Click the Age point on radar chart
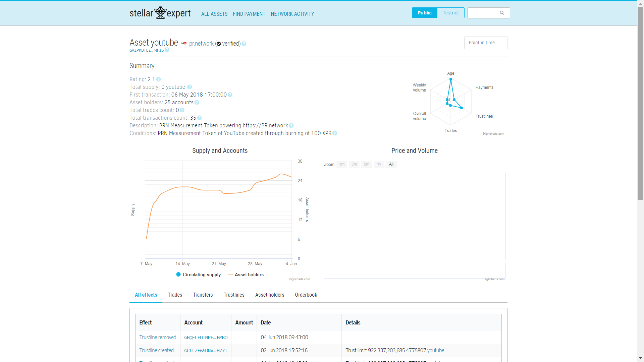Viewport: 644px width, 362px height. coord(451,79)
